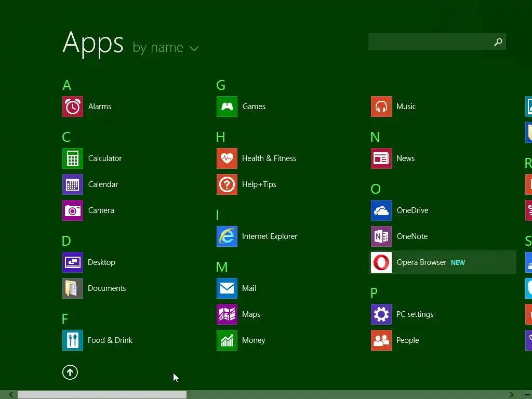The width and height of the screenshot is (532, 399).
Task: Click the "OneNote" label text
Action: (412, 236)
